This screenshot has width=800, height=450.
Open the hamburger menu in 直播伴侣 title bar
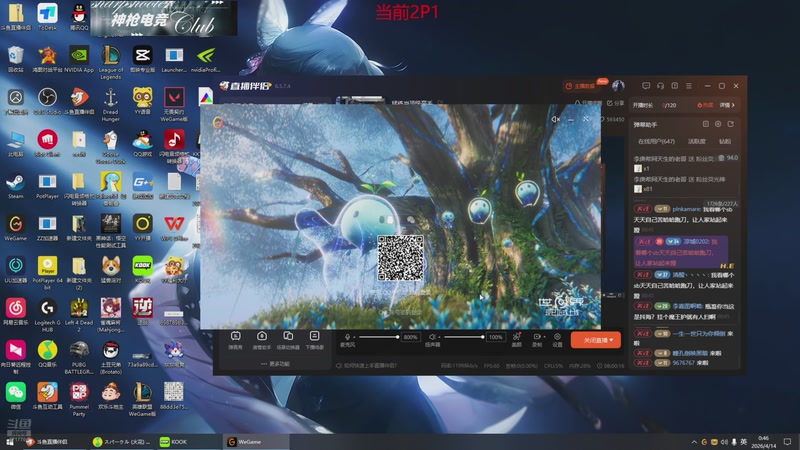point(689,86)
